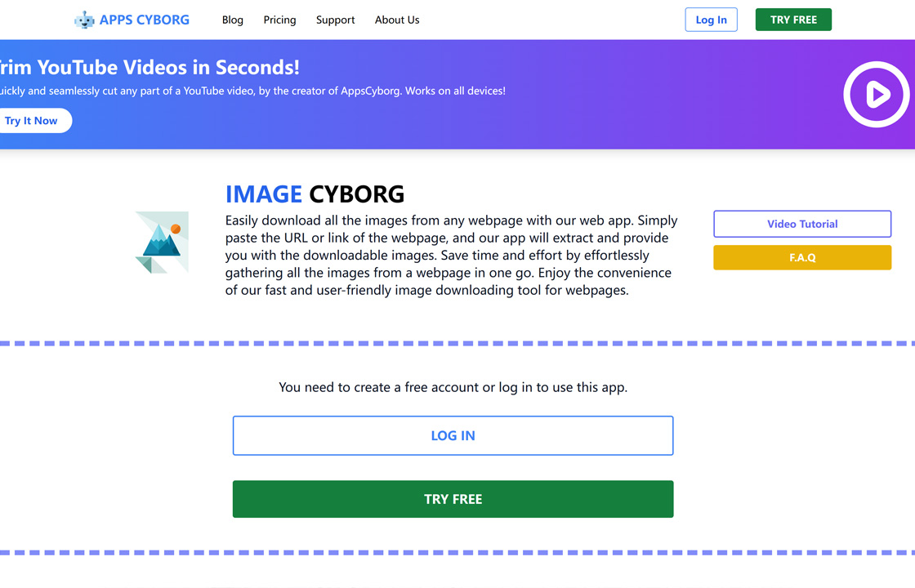Open the Video Tutorial

tap(801, 224)
